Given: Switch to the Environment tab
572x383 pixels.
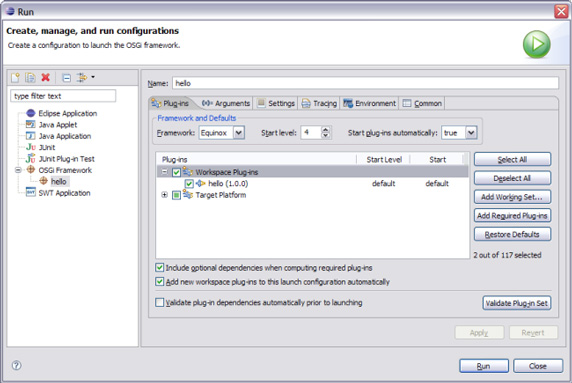Looking at the screenshot, I should 369,103.
